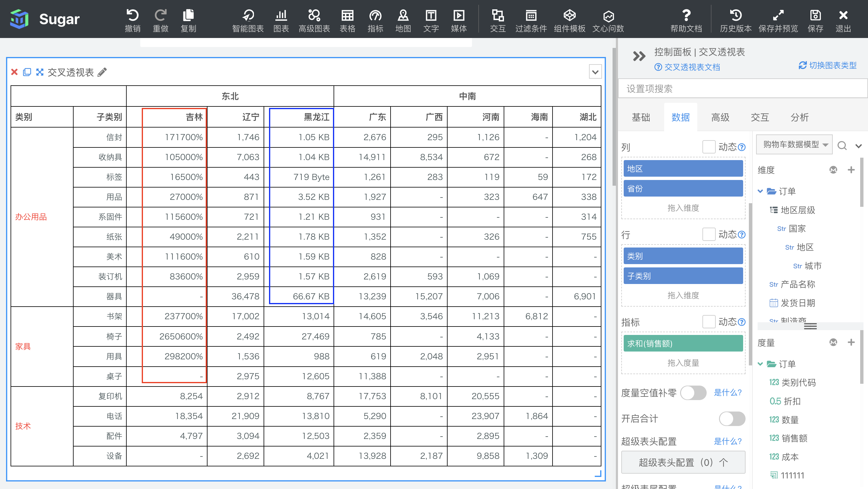Viewport: 868px width, 489px height.
Task: Enable the 动态 checkbox for 行
Action: tap(709, 234)
